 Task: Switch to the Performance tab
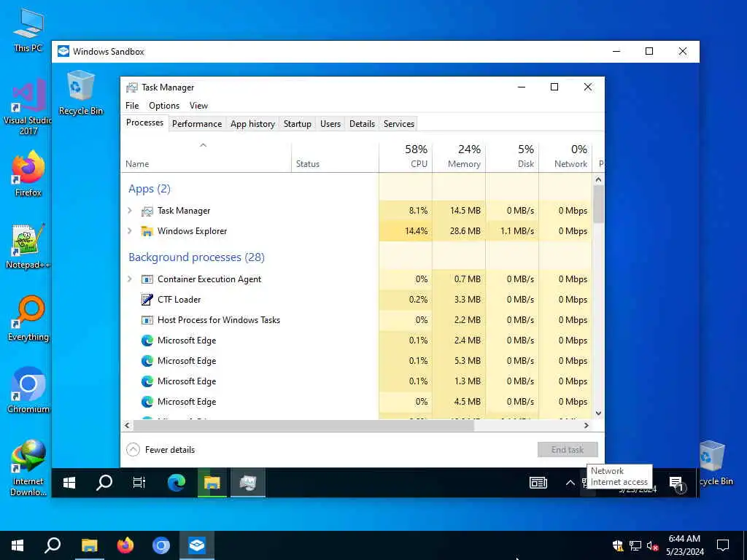tap(197, 124)
